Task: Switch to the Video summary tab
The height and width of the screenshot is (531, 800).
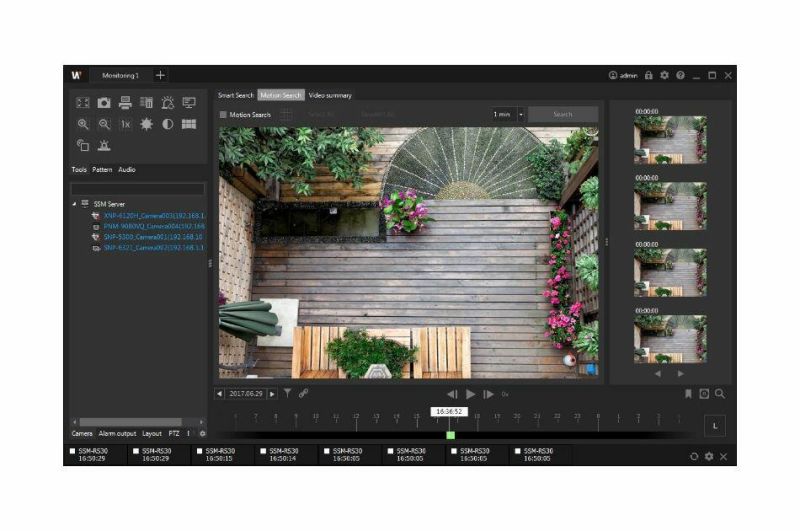Action: click(x=330, y=95)
